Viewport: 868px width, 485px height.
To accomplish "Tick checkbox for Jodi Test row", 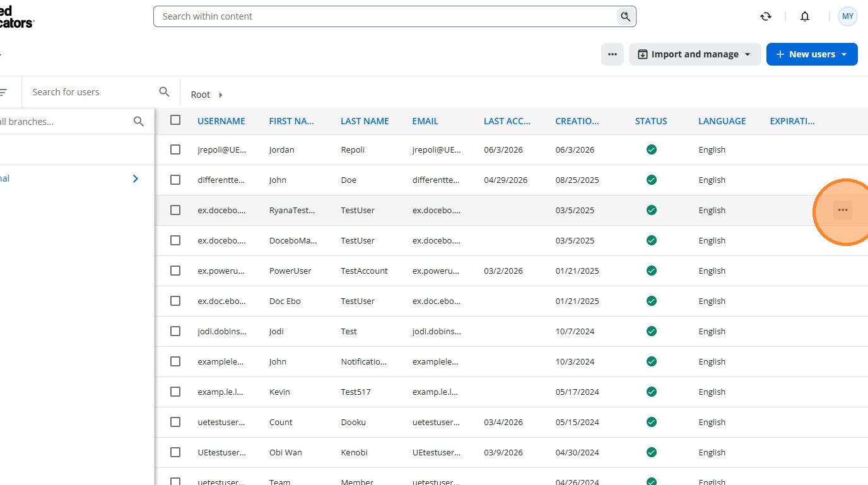I will pos(175,331).
